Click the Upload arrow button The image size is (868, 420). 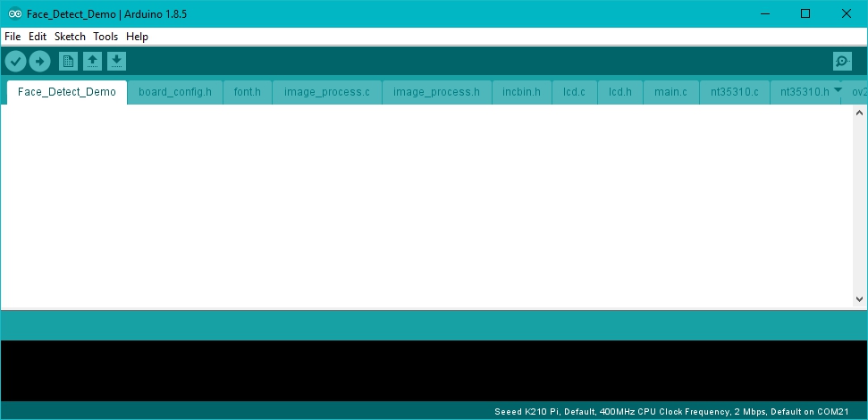[x=39, y=62]
